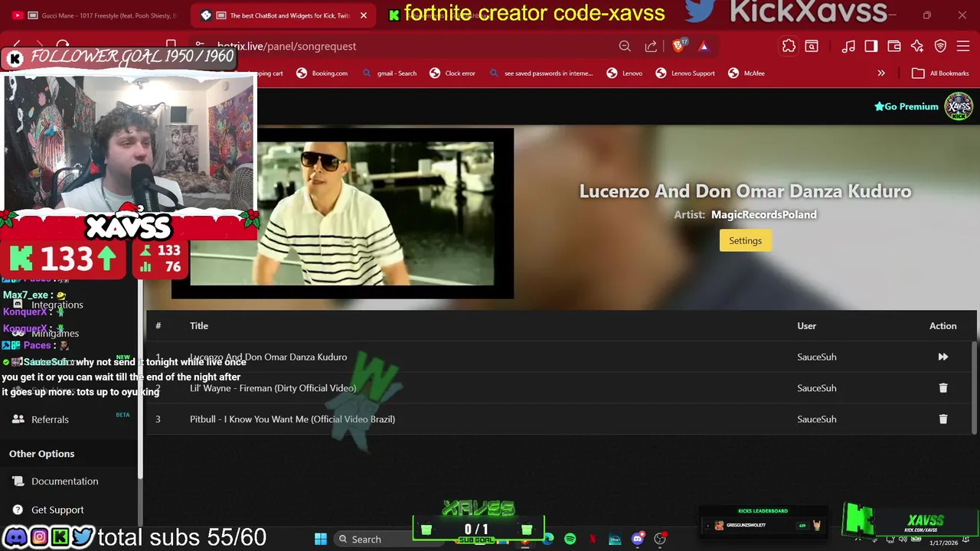Image resolution: width=980 pixels, height=551 pixels.
Task: Click the MagicRecordsPoland artist name
Action: pyautogui.click(x=763, y=215)
